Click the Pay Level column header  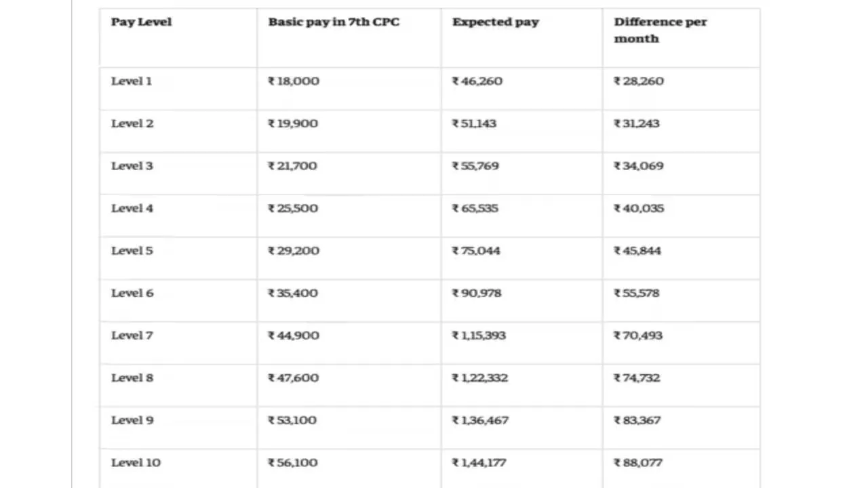tap(141, 22)
